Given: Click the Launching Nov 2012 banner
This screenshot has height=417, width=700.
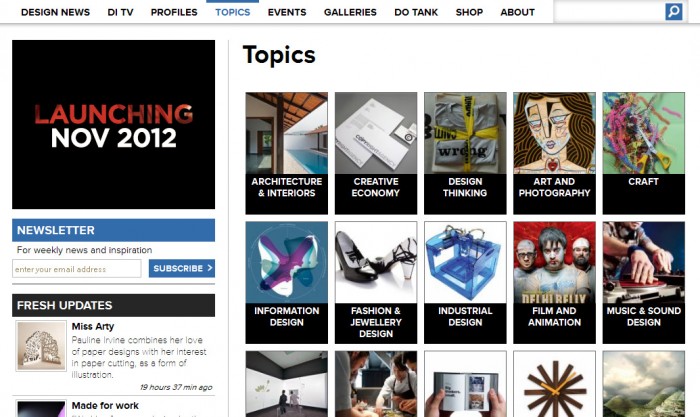Looking at the screenshot, I should 113,125.
